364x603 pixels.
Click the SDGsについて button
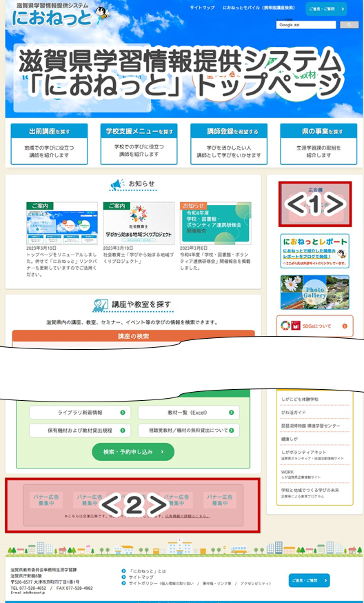tap(314, 326)
